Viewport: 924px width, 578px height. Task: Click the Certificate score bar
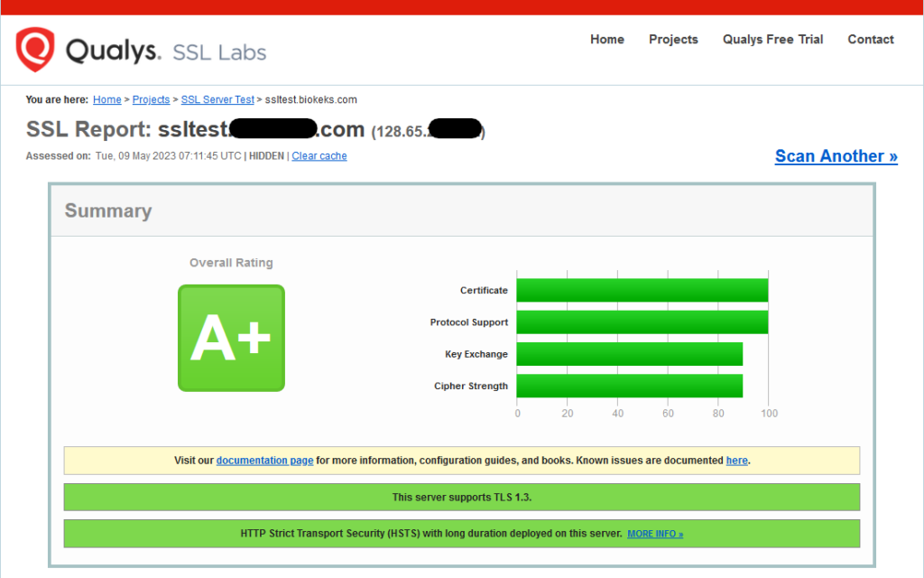point(642,290)
